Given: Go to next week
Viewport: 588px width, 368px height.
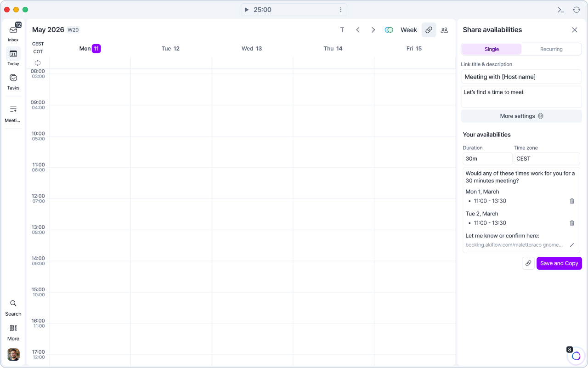Looking at the screenshot, I should tap(373, 30).
